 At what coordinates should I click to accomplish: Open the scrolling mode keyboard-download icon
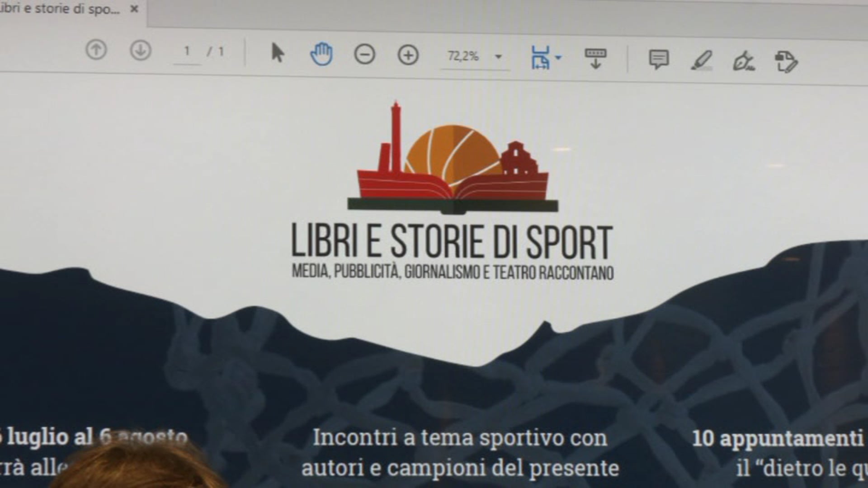click(595, 59)
